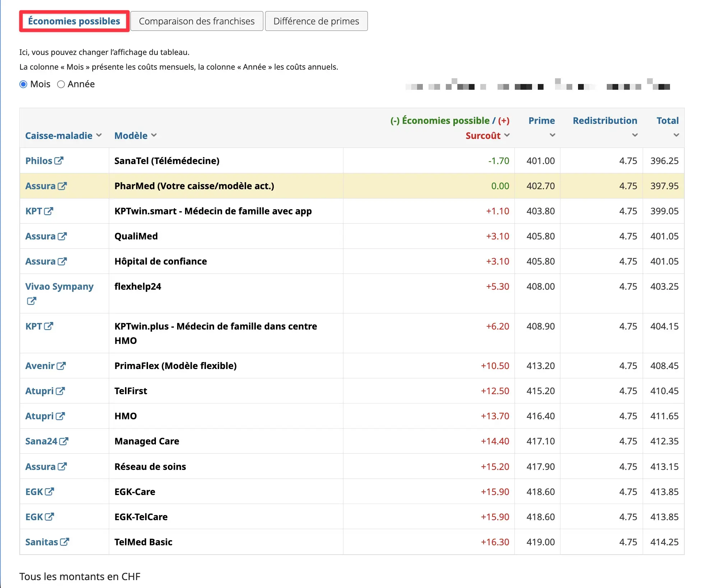The width and height of the screenshot is (707, 588).
Task: Sort by Surcoût column chevron
Action: [507, 135]
